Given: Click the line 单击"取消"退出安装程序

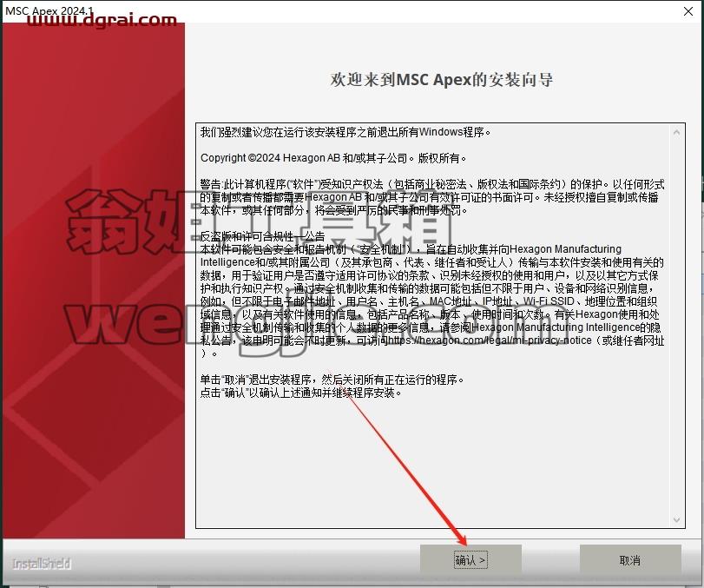Looking at the screenshot, I should coord(332,380).
